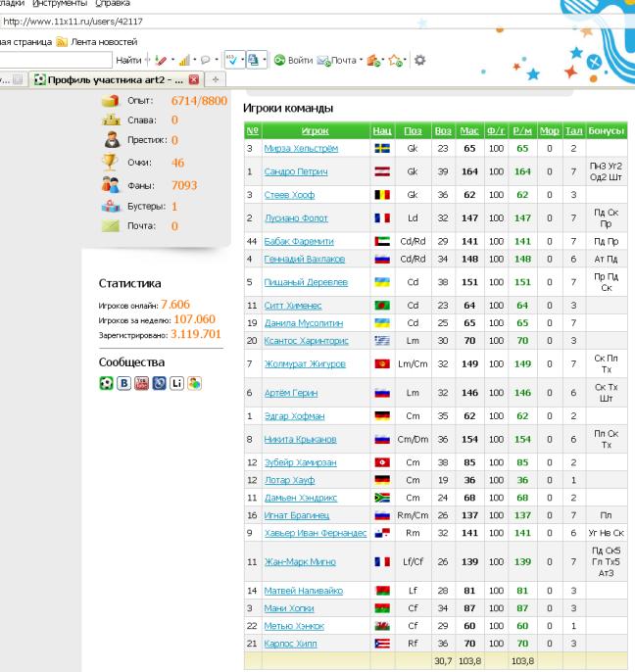This screenshot has width=635, height=672.
Task: Sort table by Игрок column header
Action: (316, 130)
